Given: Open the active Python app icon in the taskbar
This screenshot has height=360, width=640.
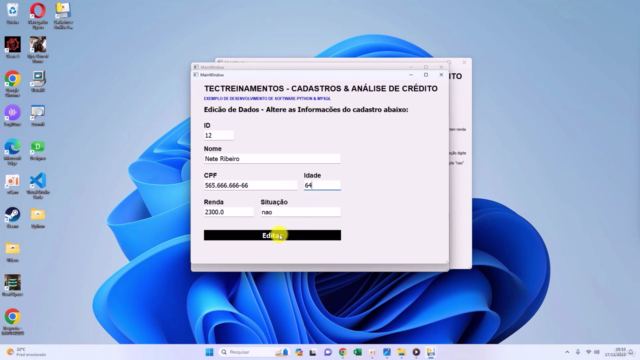Looking at the screenshot, I should [x=431, y=352].
